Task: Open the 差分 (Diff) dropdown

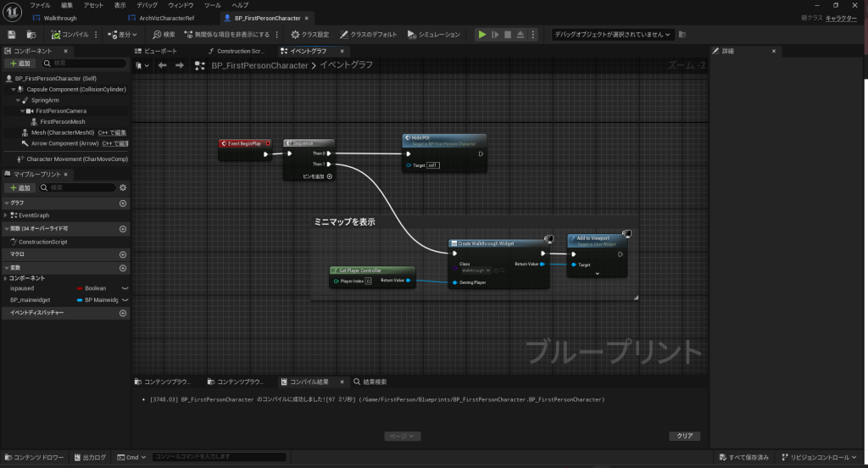Action: 124,35
